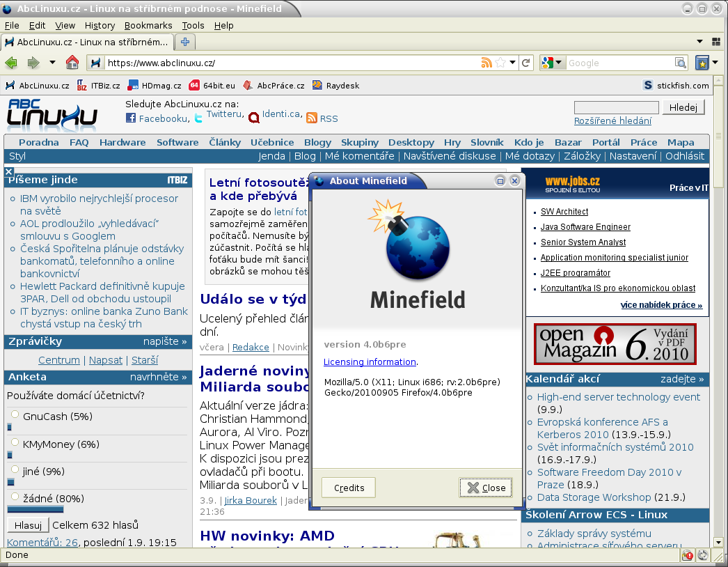This screenshot has width=728, height=567.
Task: Open the back/forward history dropdown arrow
Action: click(52, 62)
